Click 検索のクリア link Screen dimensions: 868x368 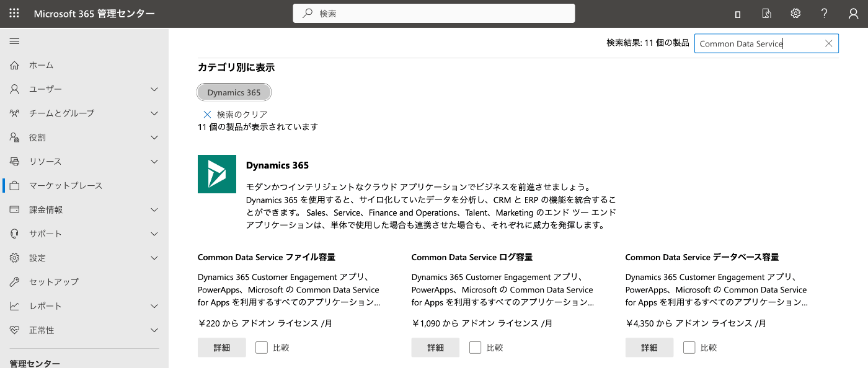click(x=242, y=115)
